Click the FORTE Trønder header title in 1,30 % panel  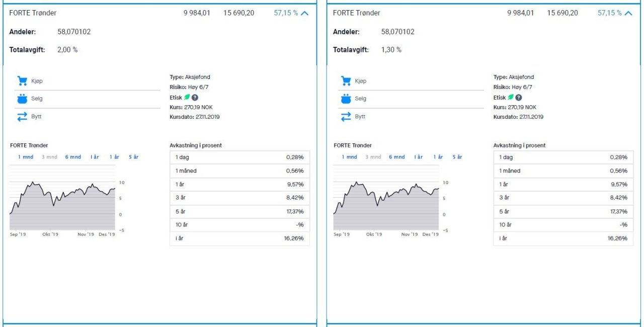tap(356, 13)
